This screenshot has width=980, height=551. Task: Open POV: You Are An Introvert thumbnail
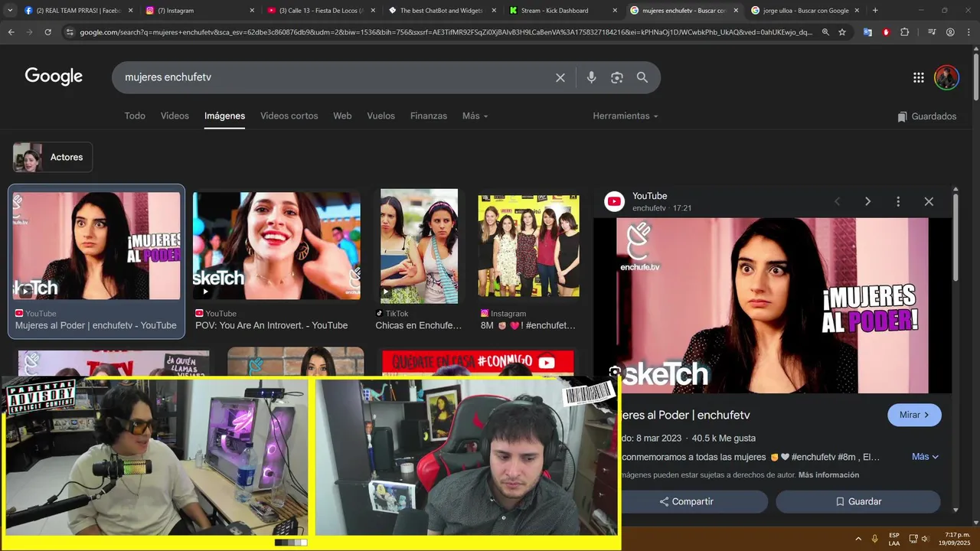[276, 246]
